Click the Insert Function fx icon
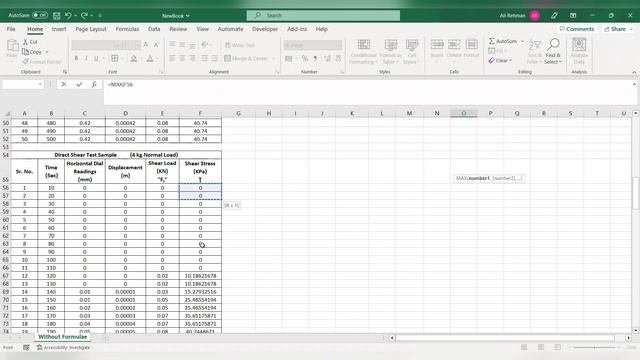Screen dimensions: 640x360 (x=94, y=84)
